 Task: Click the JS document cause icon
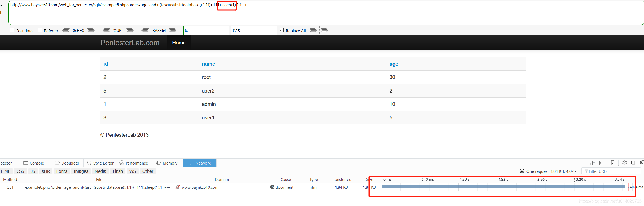pyautogui.click(x=272, y=187)
